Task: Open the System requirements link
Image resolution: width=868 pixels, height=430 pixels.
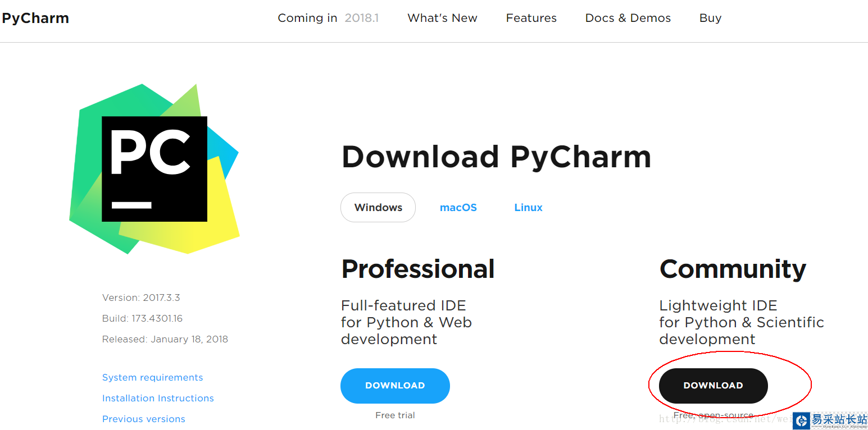Action: [152, 377]
